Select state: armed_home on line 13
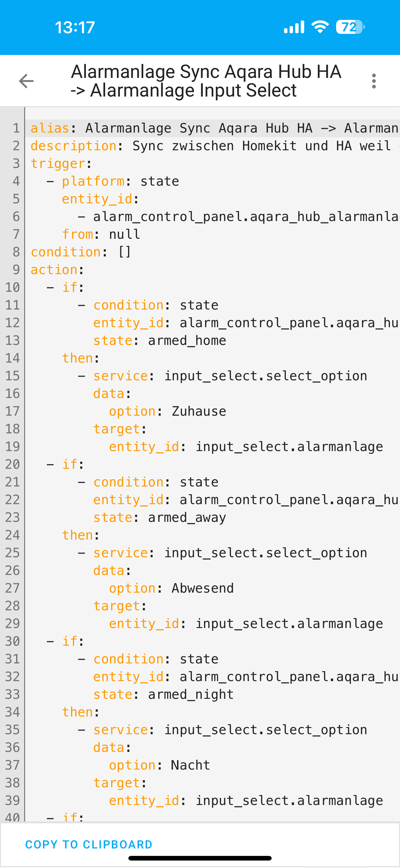 [x=160, y=340]
